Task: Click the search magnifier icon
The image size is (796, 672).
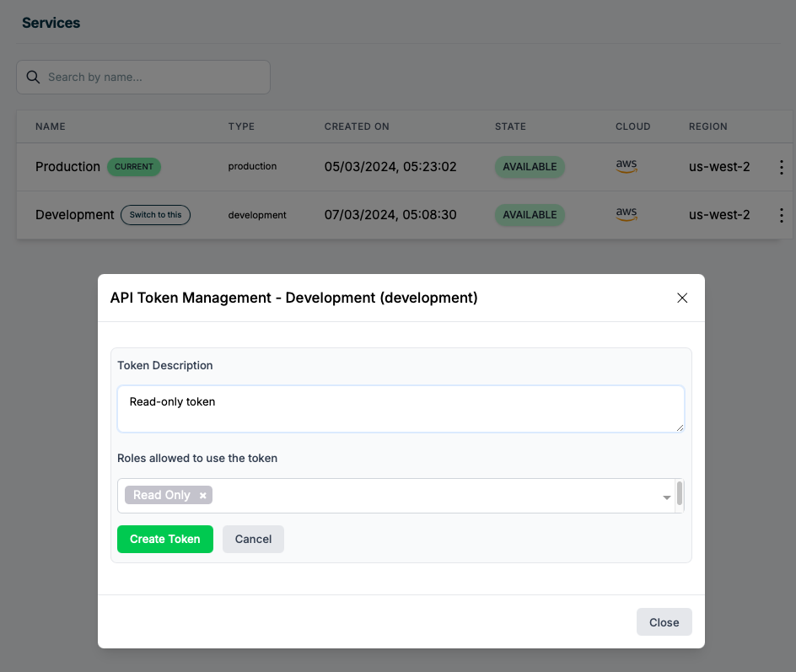Action: tap(33, 77)
